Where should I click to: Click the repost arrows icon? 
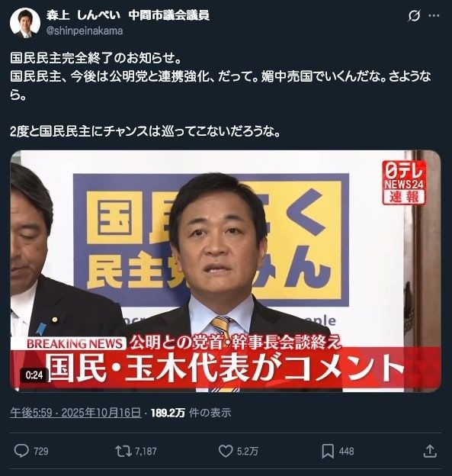click(x=123, y=451)
